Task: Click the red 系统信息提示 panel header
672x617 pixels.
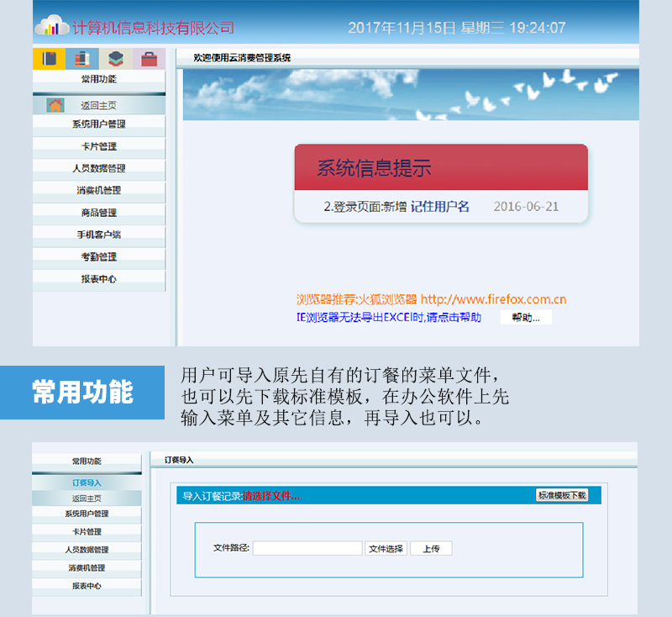Action: [441, 167]
